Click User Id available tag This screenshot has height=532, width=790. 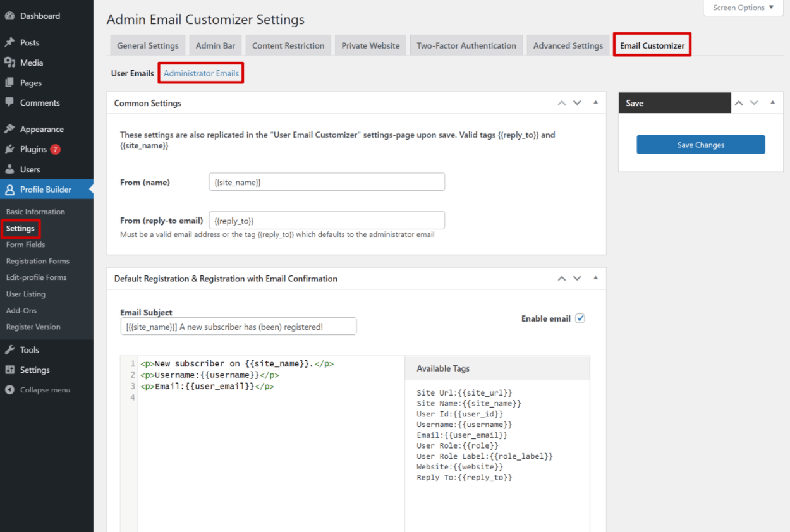460,414
